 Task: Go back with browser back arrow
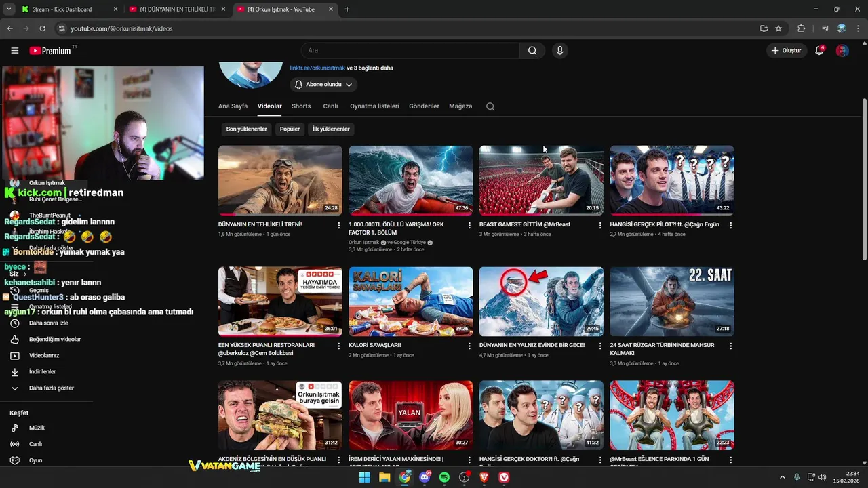tap(9, 28)
